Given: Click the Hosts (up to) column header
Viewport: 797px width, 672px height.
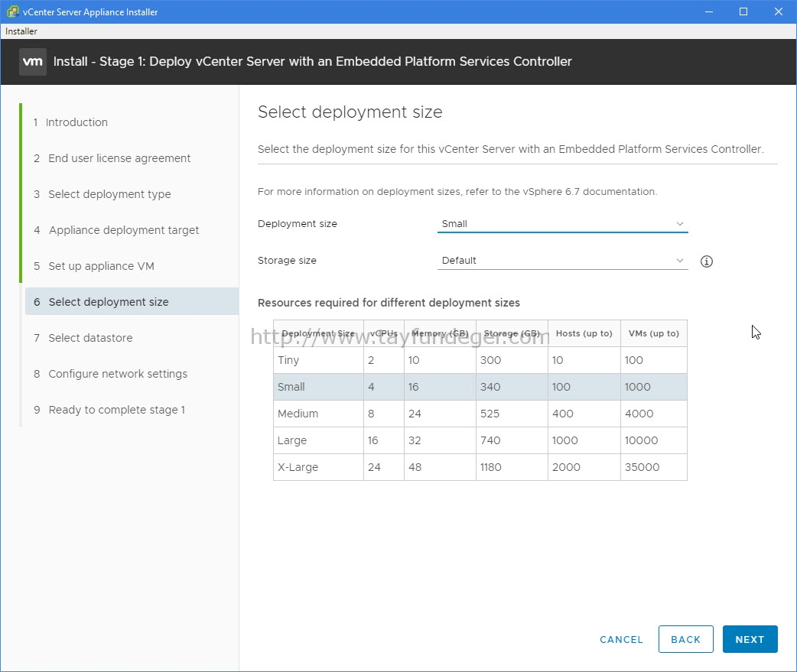Looking at the screenshot, I should pyautogui.click(x=584, y=333).
